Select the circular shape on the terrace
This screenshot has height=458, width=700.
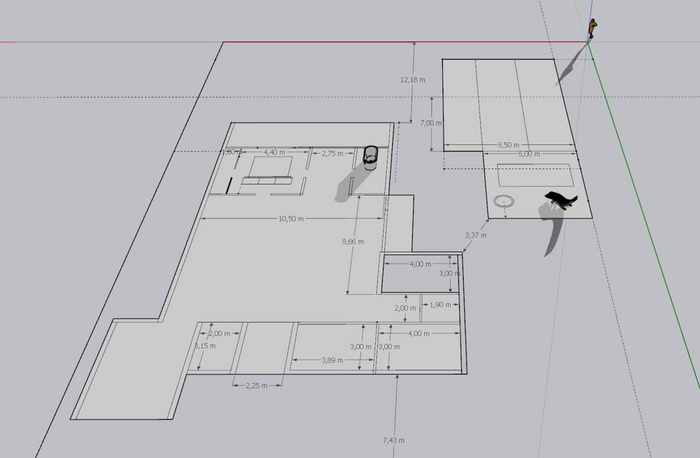point(504,201)
